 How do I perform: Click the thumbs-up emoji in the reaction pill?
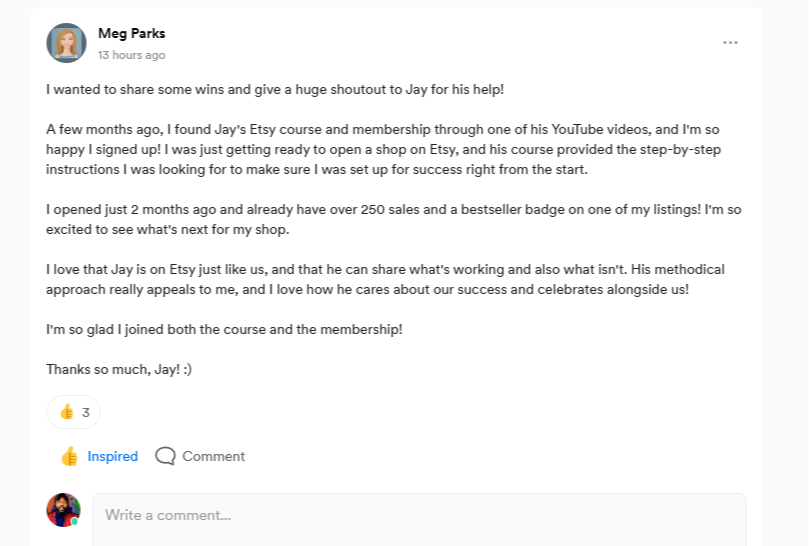pyautogui.click(x=67, y=412)
